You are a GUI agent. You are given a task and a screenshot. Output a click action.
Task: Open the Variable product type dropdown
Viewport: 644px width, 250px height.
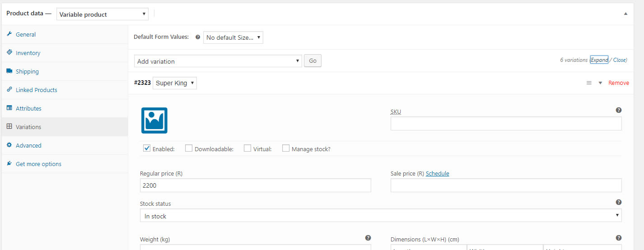coord(103,14)
